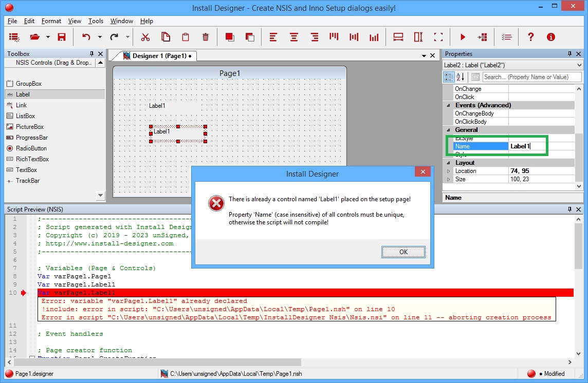Open the Tools menu
This screenshot has width=588, height=383.
pos(96,21)
